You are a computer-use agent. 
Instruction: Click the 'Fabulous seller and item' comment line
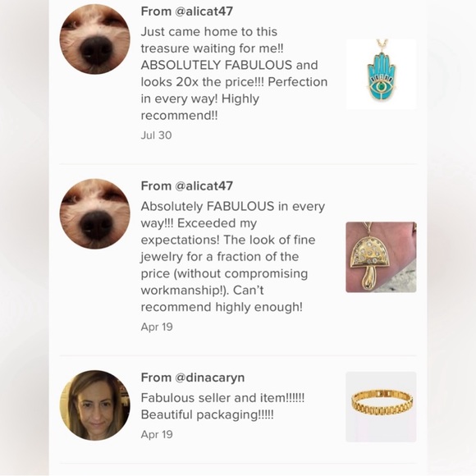[223, 398]
